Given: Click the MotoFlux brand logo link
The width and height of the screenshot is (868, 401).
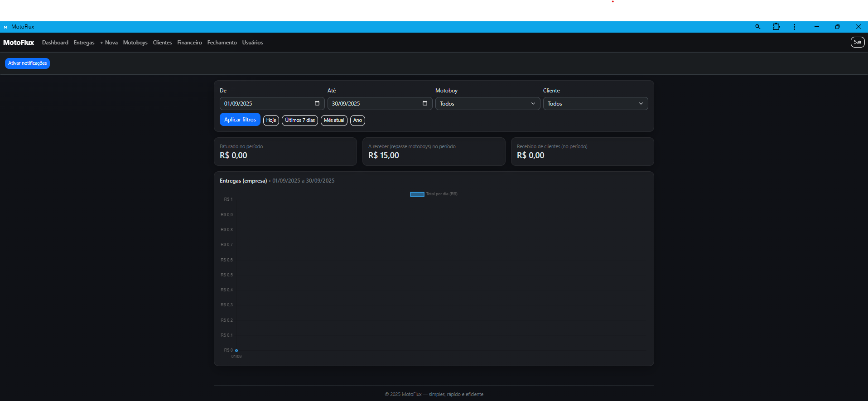Looking at the screenshot, I should [19, 43].
